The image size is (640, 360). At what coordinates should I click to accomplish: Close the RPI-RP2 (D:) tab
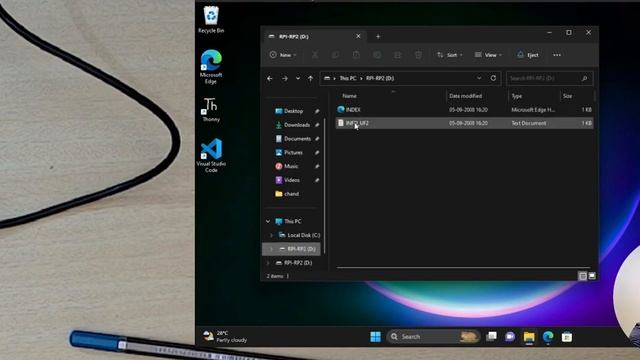(x=358, y=36)
